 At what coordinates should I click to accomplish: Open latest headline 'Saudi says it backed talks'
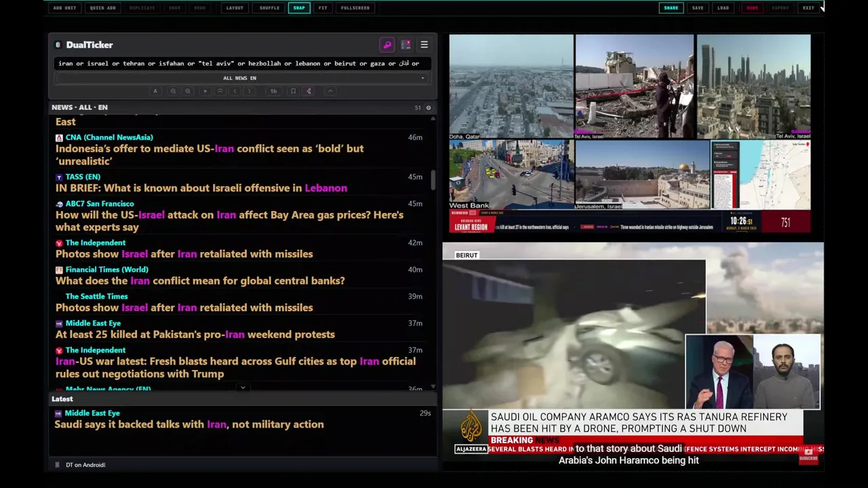point(189,424)
